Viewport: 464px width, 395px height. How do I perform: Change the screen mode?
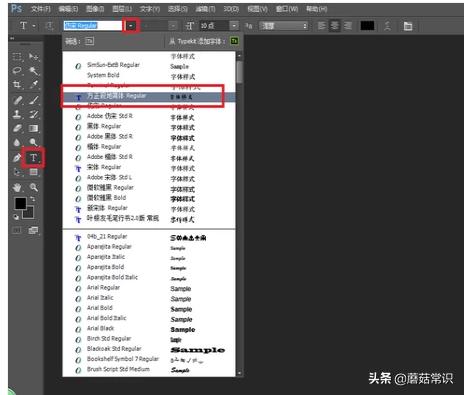click(x=33, y=230)
